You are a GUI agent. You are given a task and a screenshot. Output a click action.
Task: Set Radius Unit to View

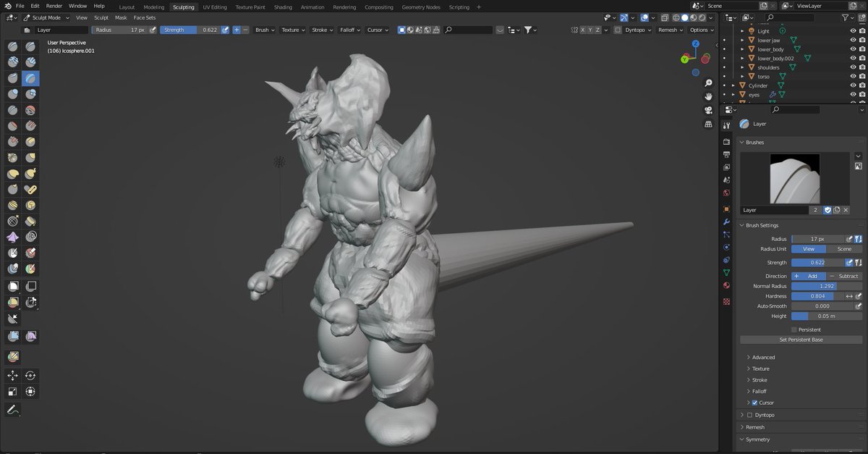809,249
